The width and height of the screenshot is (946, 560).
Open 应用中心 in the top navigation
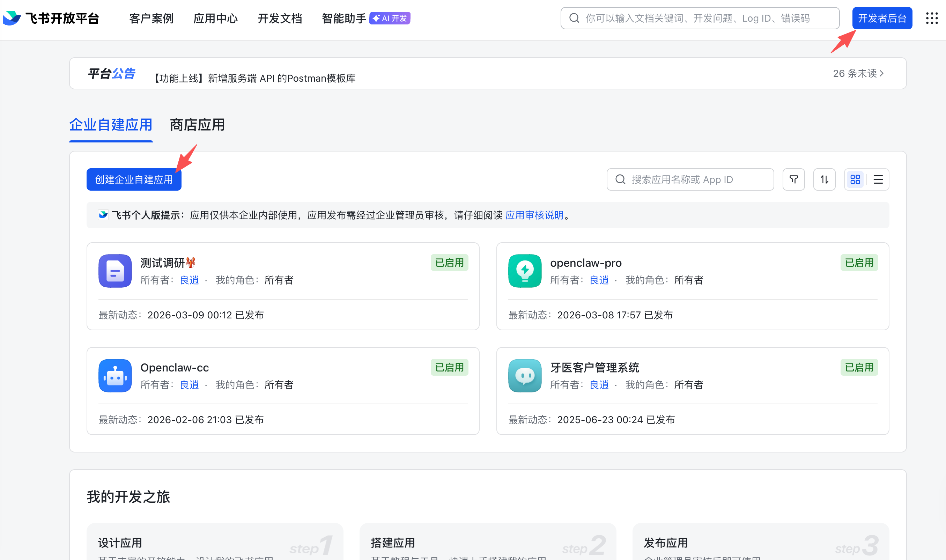click(215, 18)
